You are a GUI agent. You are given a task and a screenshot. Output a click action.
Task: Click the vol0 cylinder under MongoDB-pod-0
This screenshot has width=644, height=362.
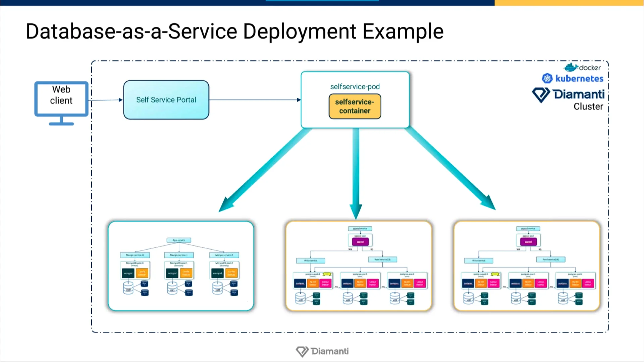coord(128,288)
